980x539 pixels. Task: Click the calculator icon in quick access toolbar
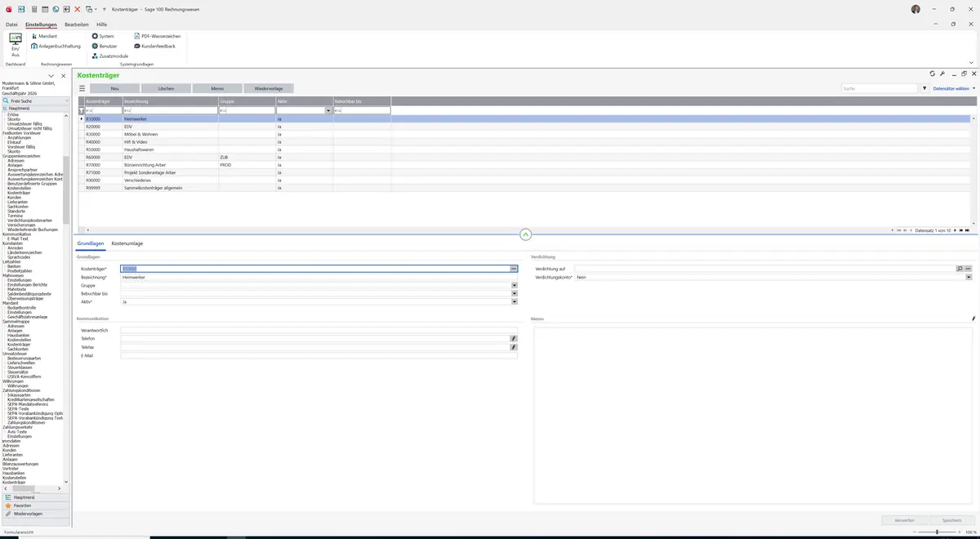tap(33, 9)
